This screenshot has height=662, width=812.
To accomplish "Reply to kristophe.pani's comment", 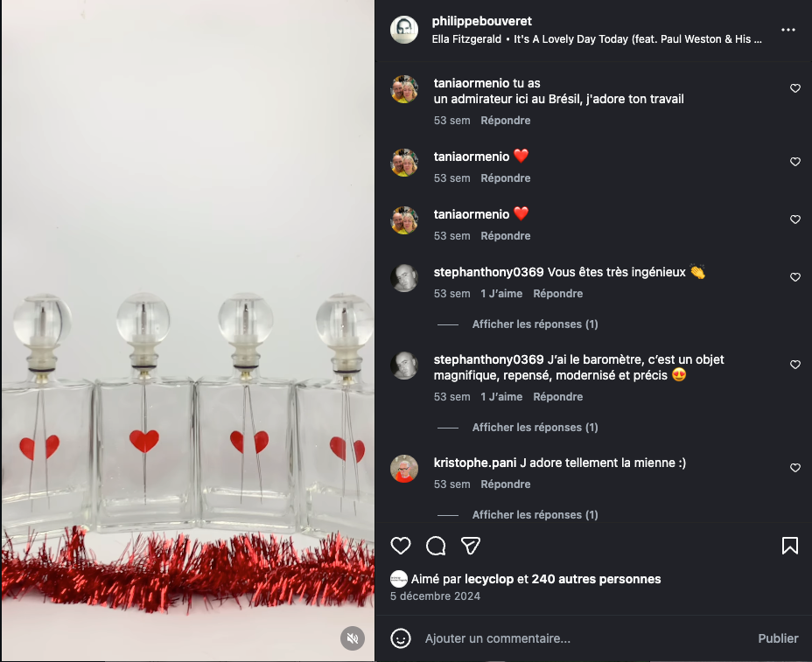I will point(506,484).
